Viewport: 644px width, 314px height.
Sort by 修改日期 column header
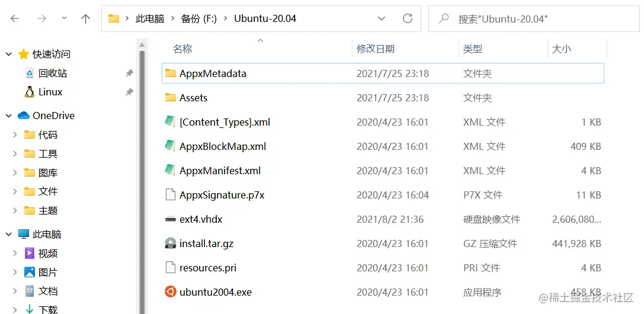tap(376, 49)
